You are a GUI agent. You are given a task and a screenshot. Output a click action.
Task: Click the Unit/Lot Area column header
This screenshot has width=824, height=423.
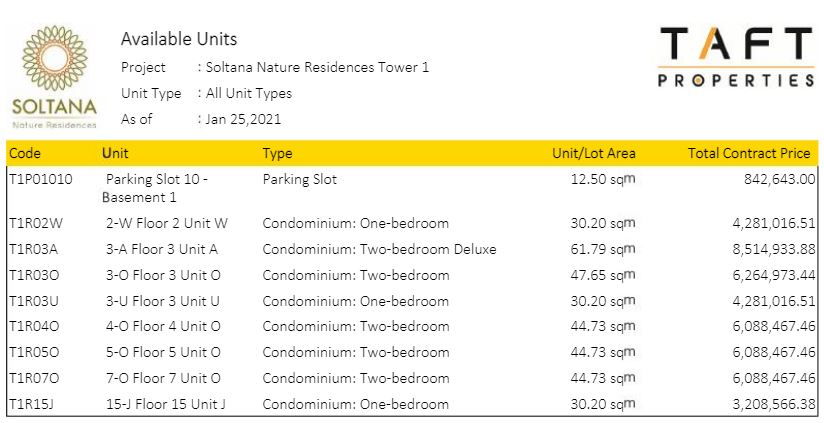[x=593, y=154]
